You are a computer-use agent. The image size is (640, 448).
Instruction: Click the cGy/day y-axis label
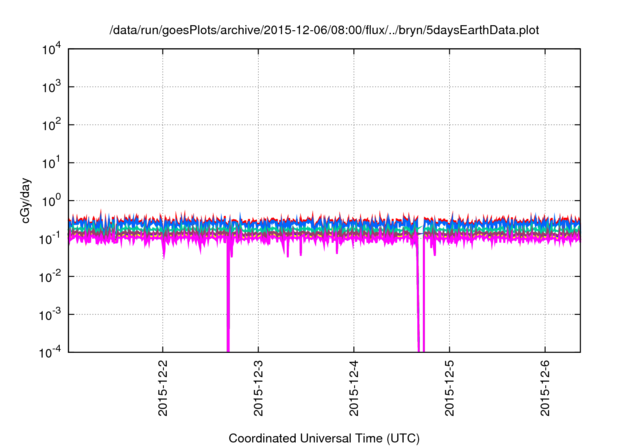25,200
